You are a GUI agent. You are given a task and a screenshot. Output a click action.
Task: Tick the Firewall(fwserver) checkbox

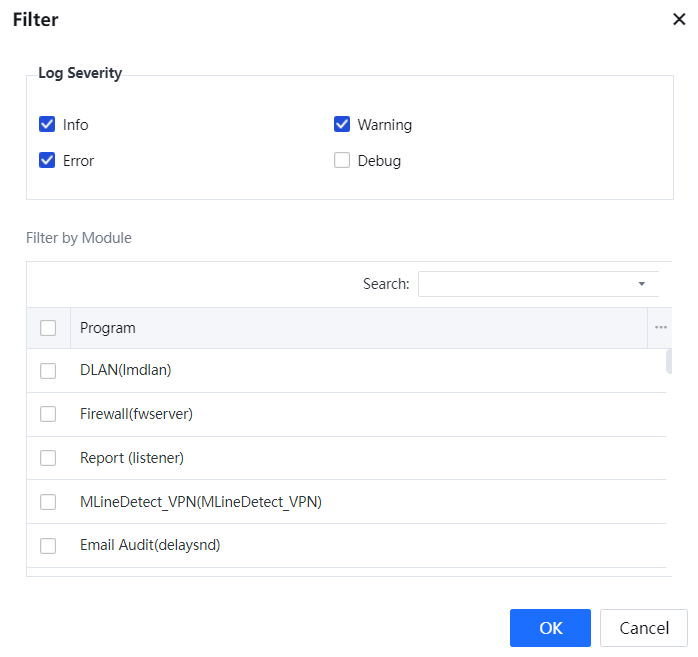tap(48, 414)
